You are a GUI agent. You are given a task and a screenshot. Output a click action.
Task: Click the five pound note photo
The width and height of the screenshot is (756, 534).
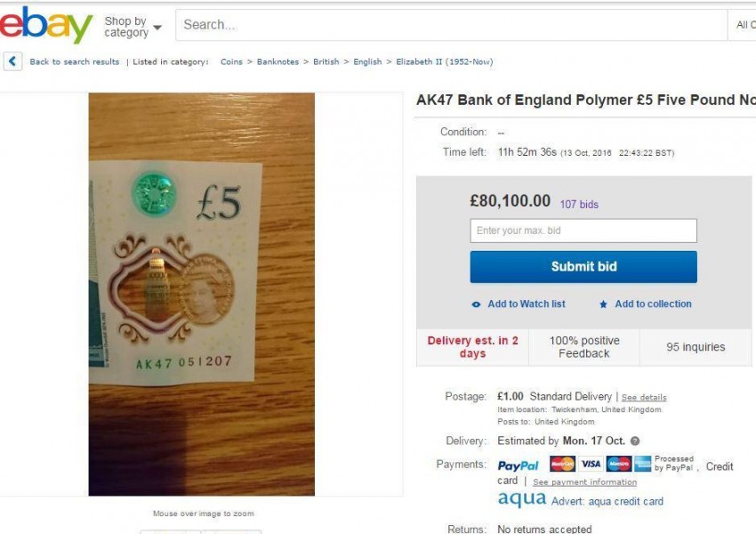pos(202,294)
